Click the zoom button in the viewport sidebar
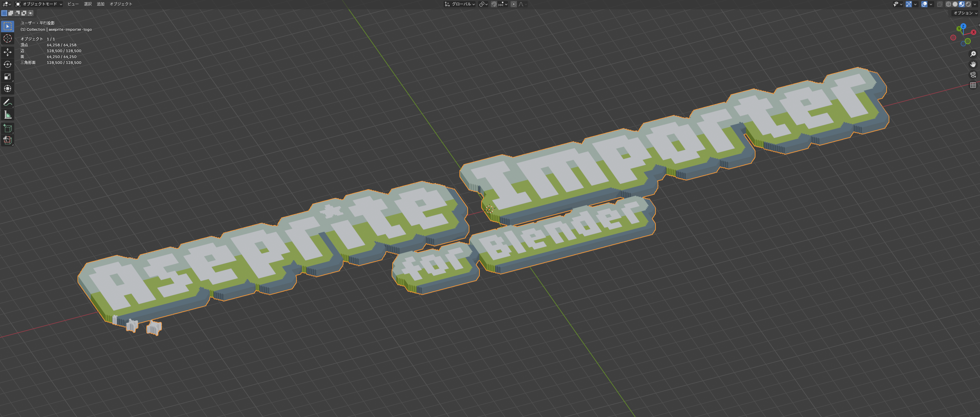This screenshot has width=980, height=417. [x=973, y=54]
